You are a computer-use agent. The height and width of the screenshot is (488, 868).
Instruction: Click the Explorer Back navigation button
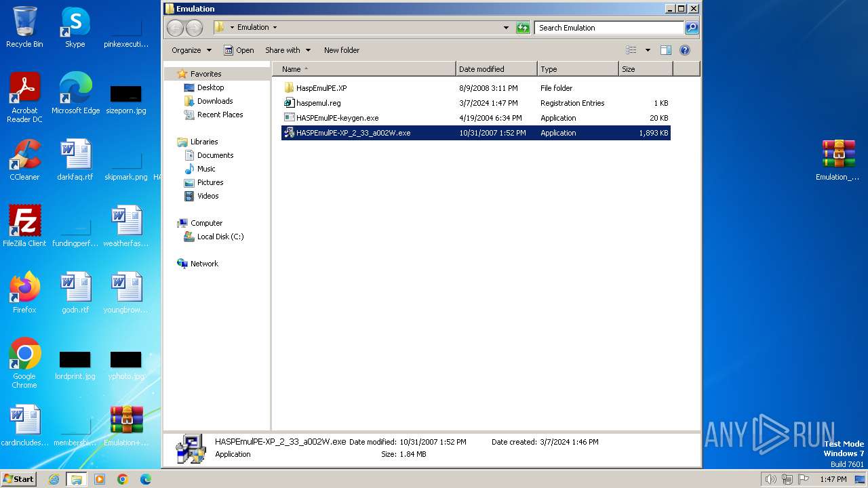click(175, 28)
